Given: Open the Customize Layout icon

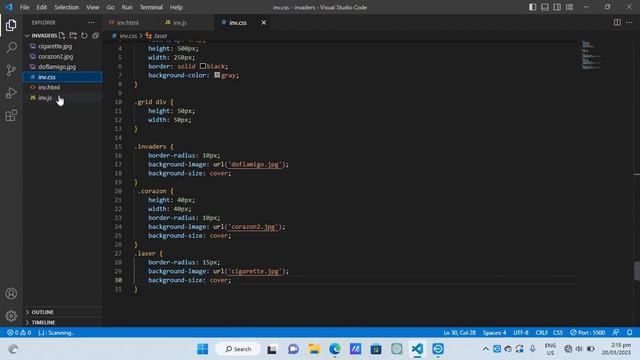Looking at the screenshot, I should (x=569, y=7).
